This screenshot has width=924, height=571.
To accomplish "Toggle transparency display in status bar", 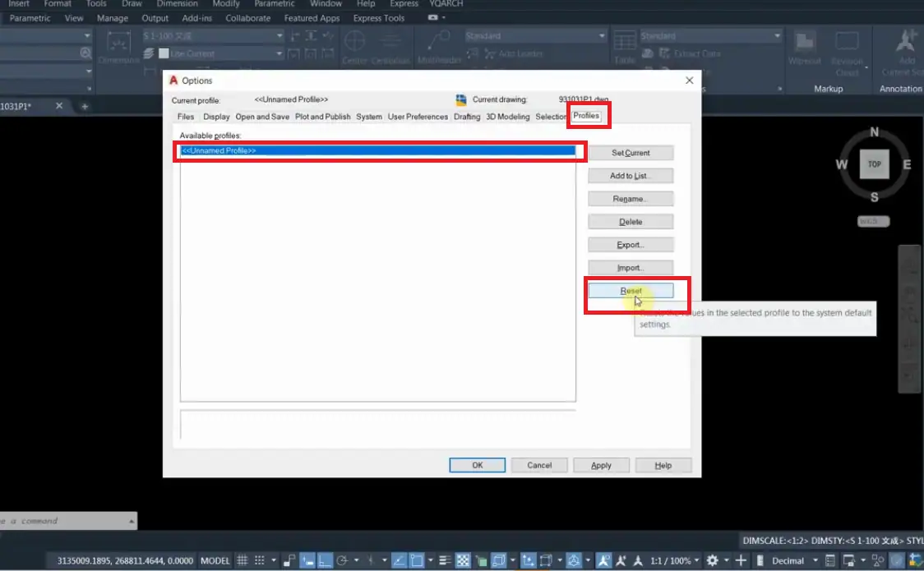I will pos(463,560).
